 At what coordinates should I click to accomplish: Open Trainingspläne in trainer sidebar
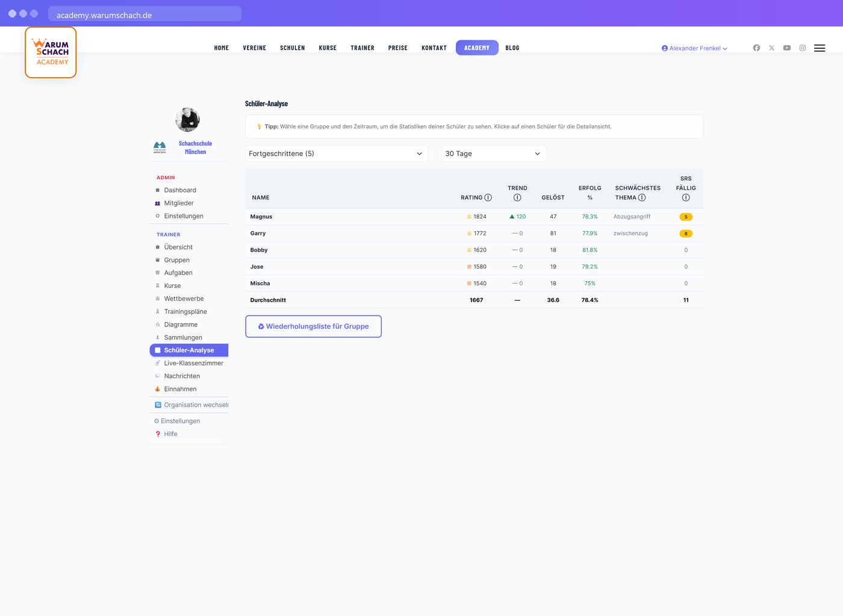click(x=185, y=311)
